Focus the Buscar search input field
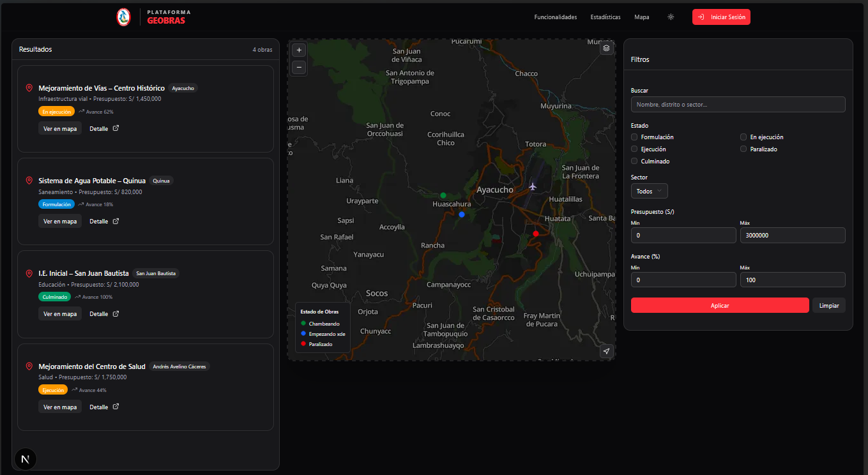This screenshot has width=868, height=475. pyautogui.click(x=738, y=105)
